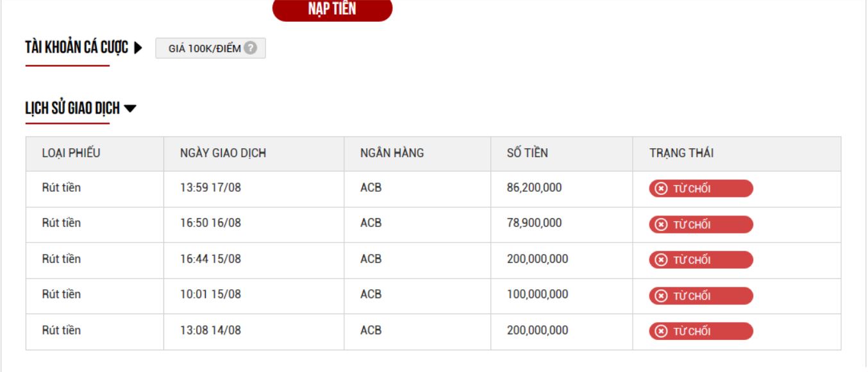This screenshot has height=372, width=868.
Task: Click the LOẠI PHIẾU column header
Action: point(71,153)
